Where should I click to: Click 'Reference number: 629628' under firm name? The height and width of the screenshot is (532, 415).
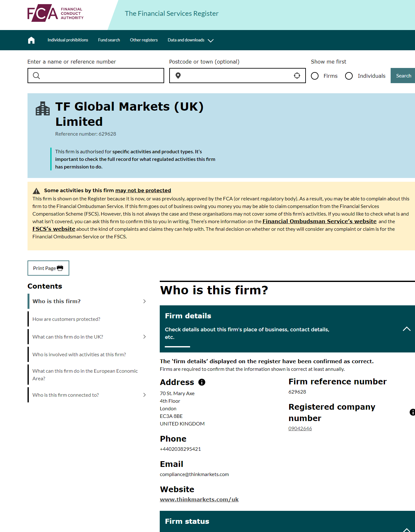coord(86,134)
